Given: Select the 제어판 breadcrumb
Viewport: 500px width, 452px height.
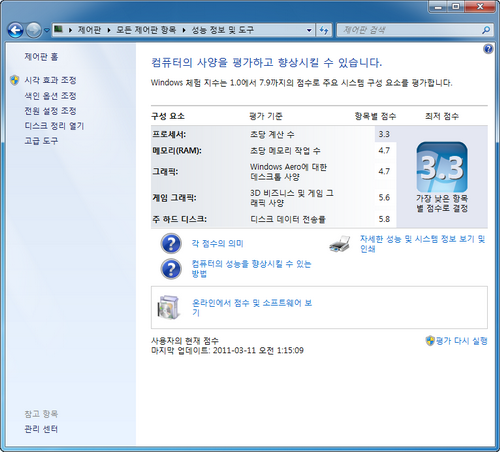Looking at the screenshot, I should tap(89, 30).
